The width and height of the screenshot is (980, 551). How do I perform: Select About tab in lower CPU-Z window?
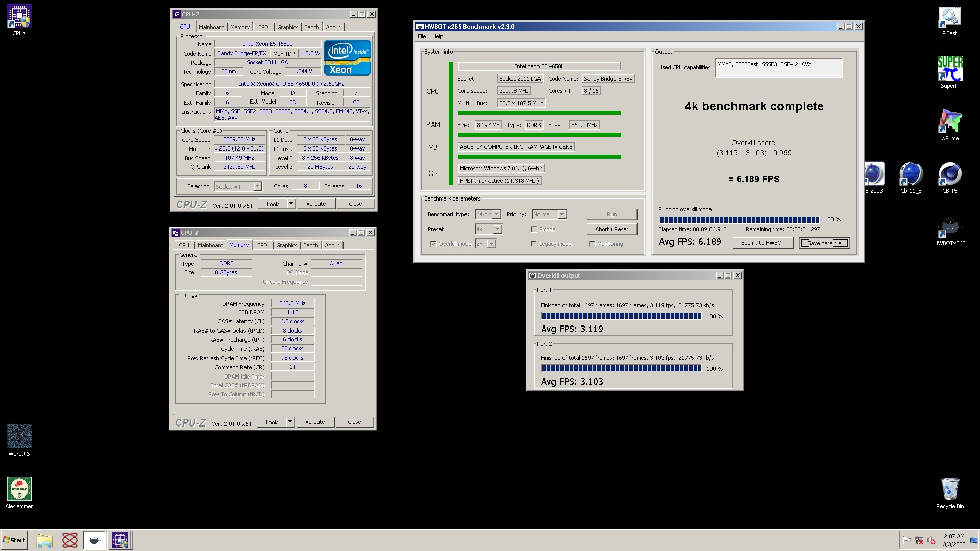332,245
